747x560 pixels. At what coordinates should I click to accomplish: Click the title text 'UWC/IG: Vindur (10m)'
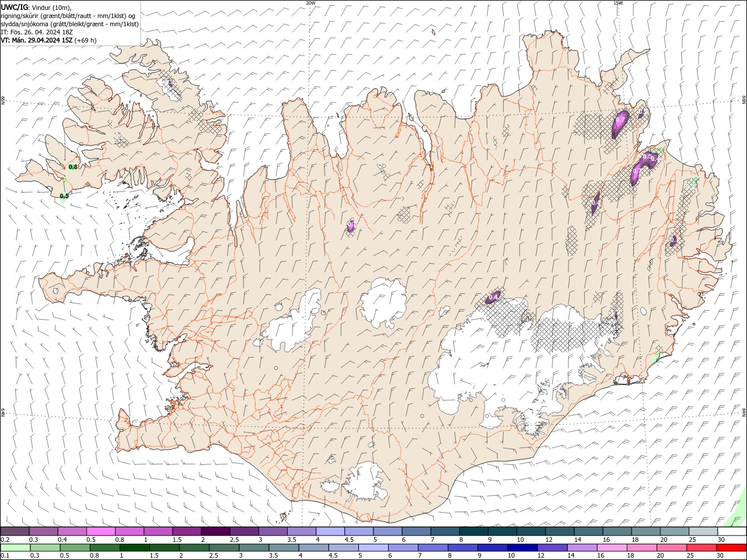point(36,7)
